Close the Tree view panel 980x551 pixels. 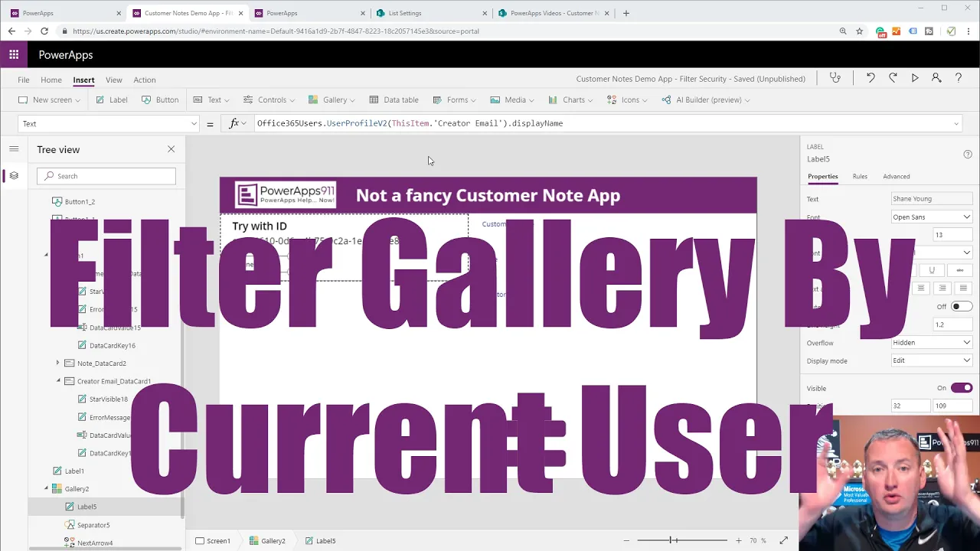pyautogui.click(x=171, y=149)
